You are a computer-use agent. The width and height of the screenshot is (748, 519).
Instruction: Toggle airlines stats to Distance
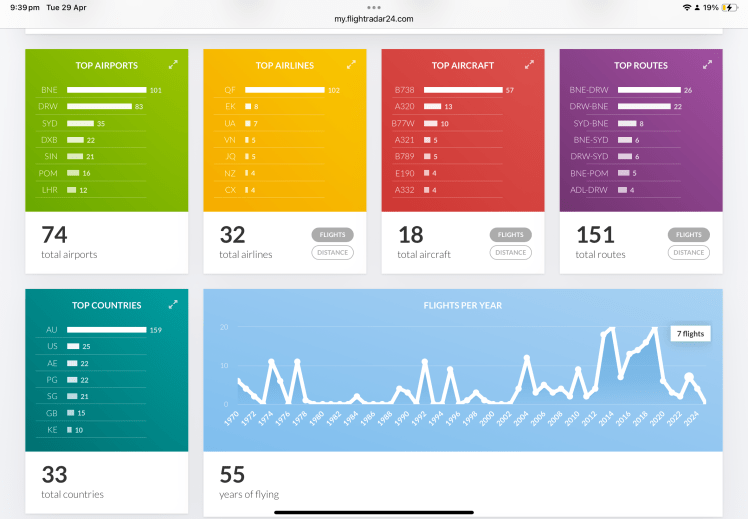click(x=332, y=253)
